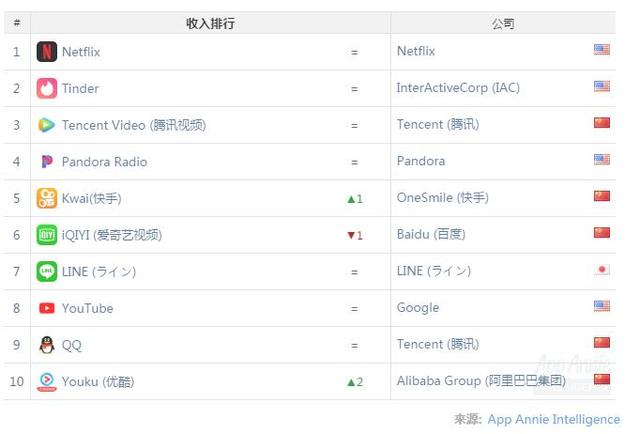Image resolution: width=640 pixels, height=434 pixels.
Task: Click the green up arrow beside Youku
Action: (350, 382)
